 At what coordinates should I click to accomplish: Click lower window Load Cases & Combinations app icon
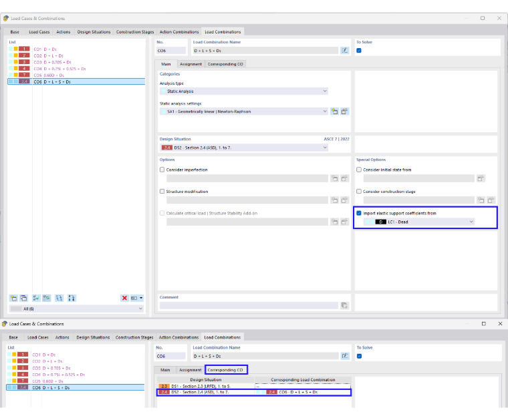pos(5,324)
